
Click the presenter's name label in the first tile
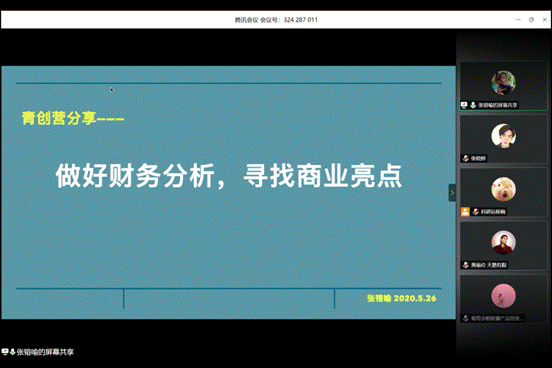pos(497,105)
